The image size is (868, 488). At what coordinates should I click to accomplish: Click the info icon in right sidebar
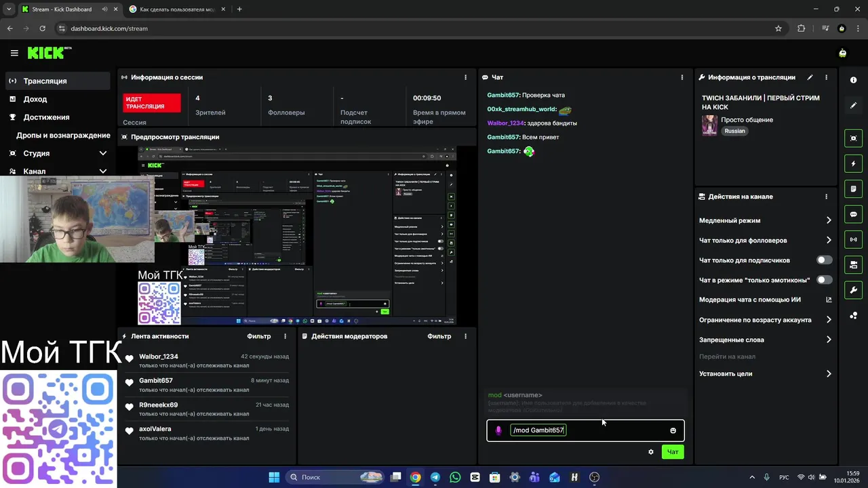[853, 80]
